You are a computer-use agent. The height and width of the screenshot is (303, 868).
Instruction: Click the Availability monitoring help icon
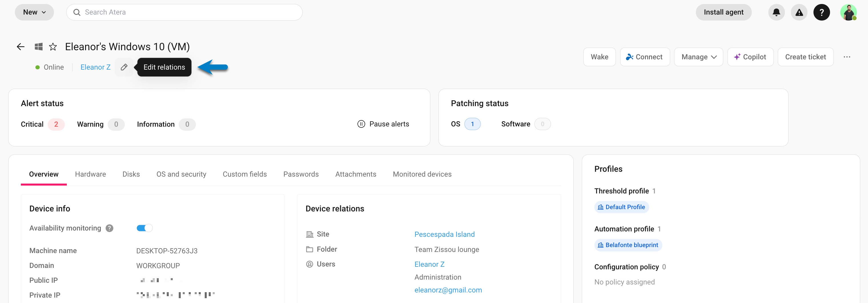click(x=109, y=228)
